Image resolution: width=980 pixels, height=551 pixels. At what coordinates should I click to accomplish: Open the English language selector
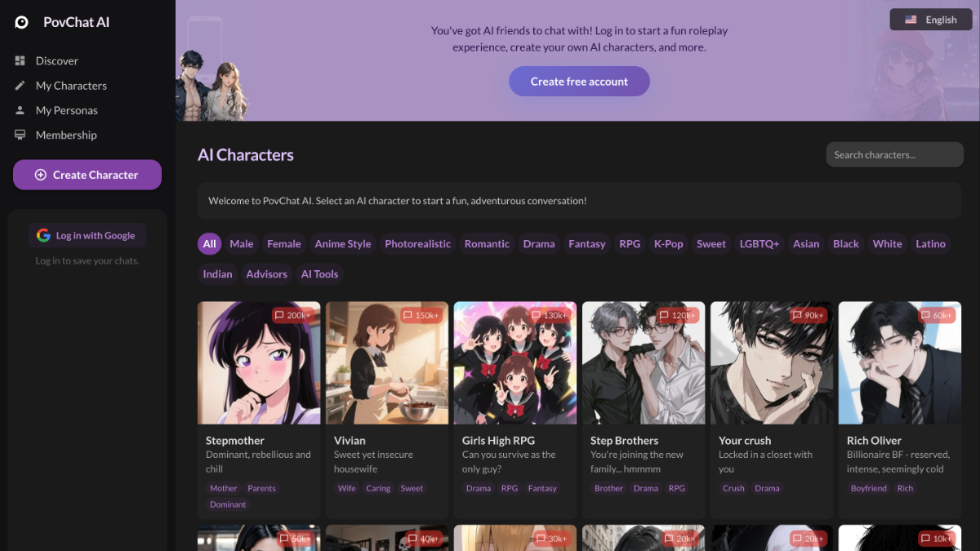(x=930, y=19)
